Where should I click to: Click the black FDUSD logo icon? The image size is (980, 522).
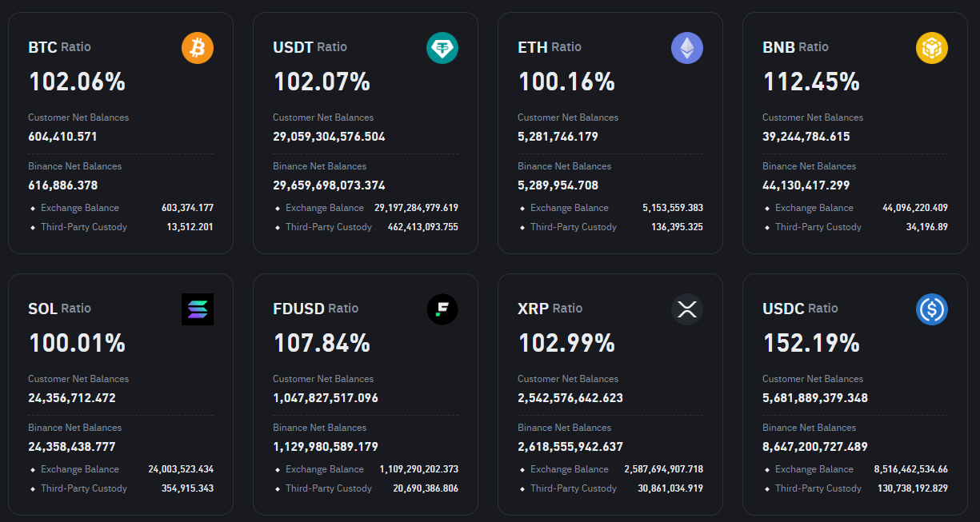tap(442, 310)
